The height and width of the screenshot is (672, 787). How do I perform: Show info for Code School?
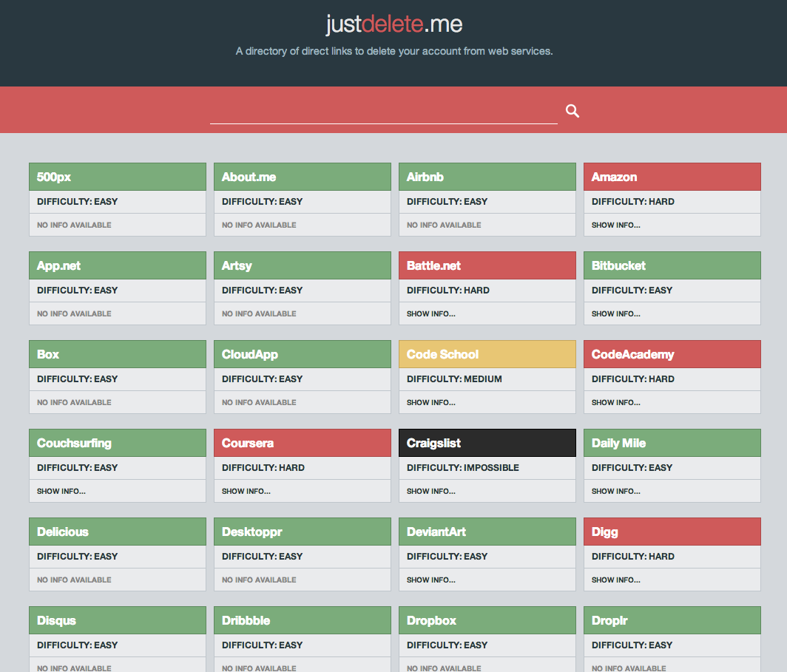click(x=431, y=402)
